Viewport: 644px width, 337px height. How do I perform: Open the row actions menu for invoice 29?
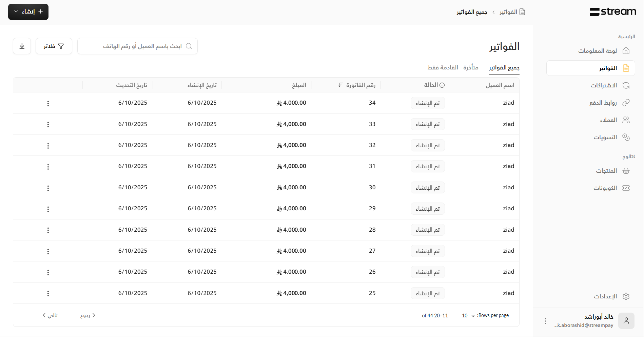(48, 209)
